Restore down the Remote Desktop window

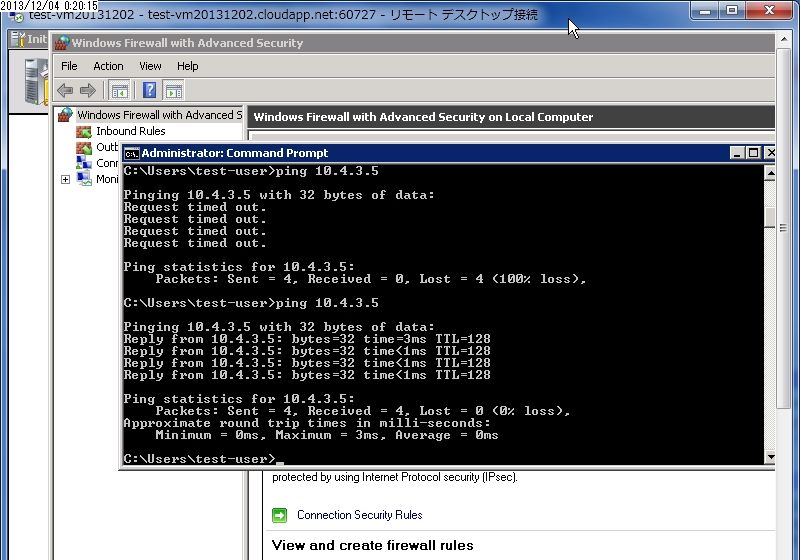pos(732,10)
